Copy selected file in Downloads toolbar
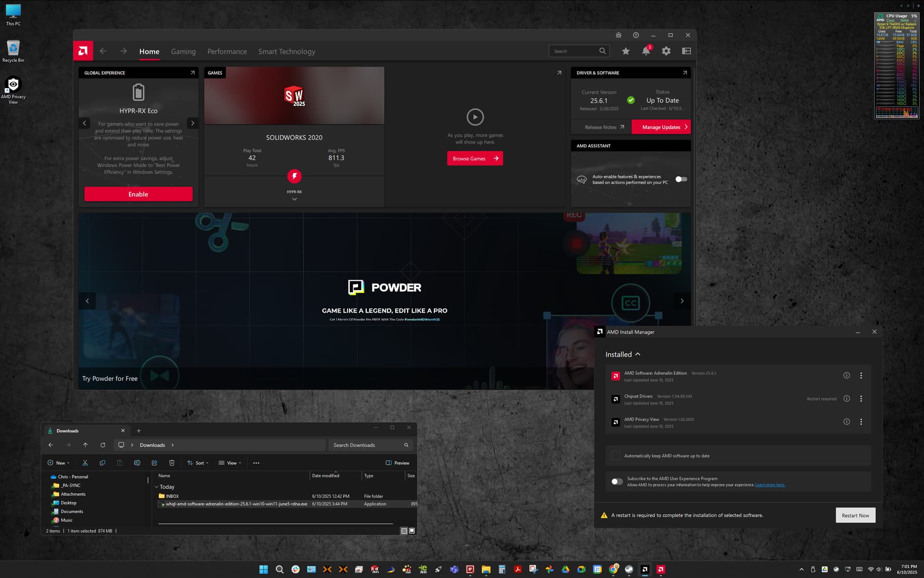Image resolution: width=924 pixels, height=578 pixels. (x=103, y=463)
